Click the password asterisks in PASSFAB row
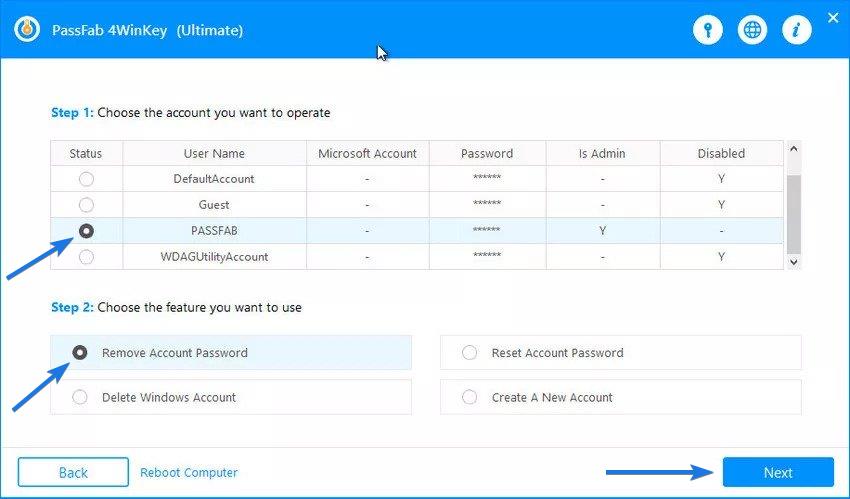This screenshot has width=850, height=499. (x=487, y=230)
